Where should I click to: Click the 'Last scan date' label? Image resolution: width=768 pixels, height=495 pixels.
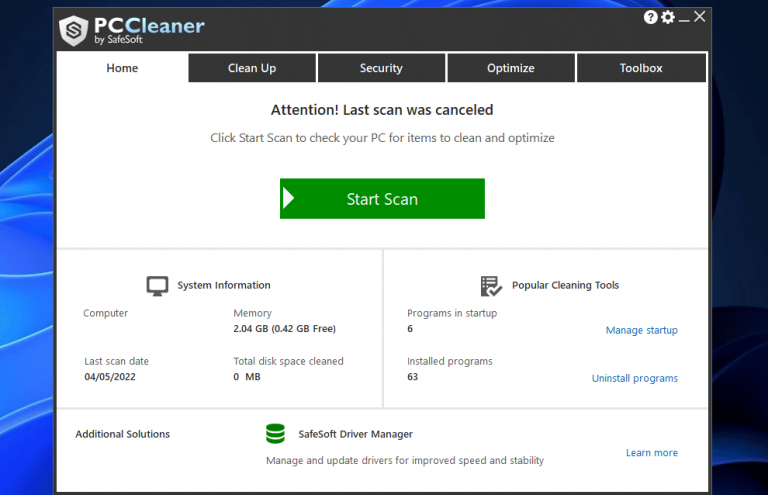(x=117, y=361)
